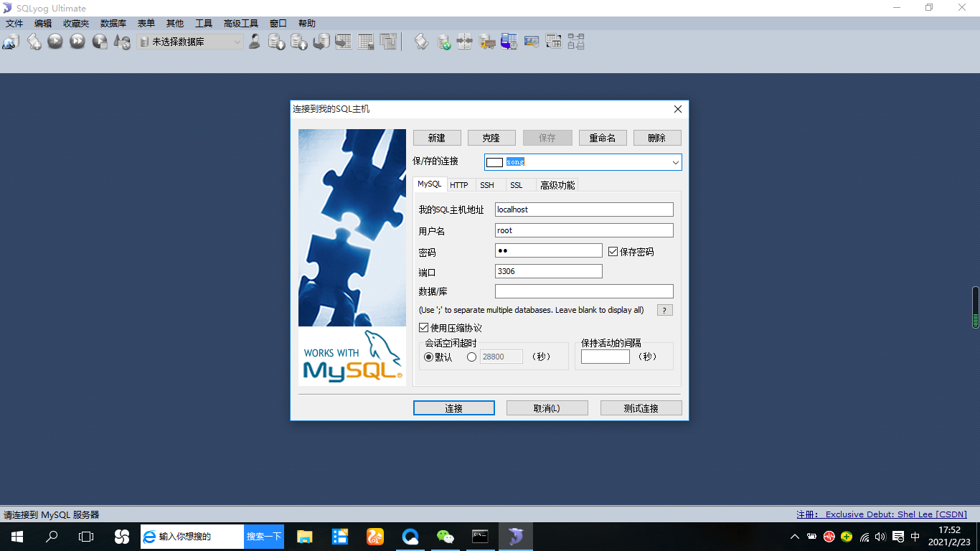Click the command prompt taskbar icon
The width and height of the screenshot is (980, 551).
[x=481, y=537]
